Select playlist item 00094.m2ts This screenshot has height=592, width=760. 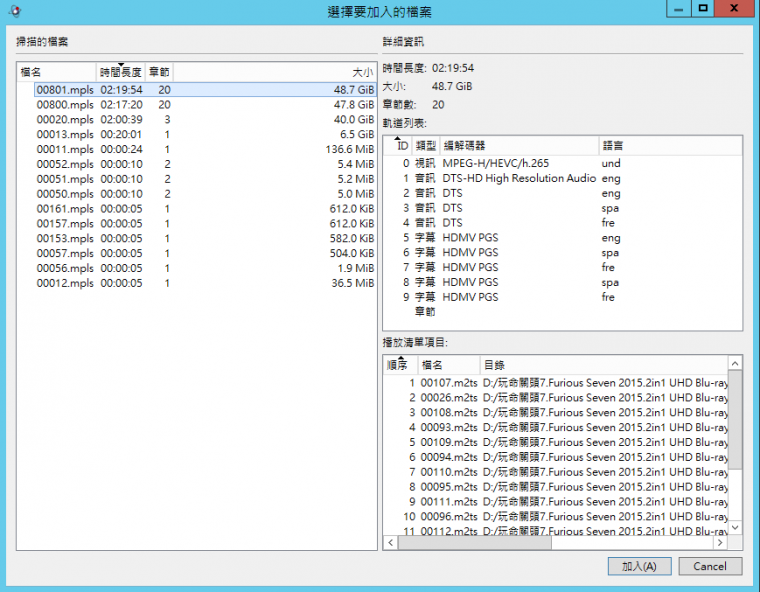coord(556,457)
